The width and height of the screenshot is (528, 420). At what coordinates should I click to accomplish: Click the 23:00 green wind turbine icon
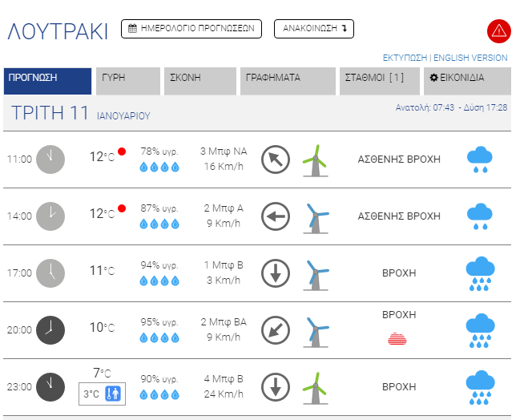(x=317, y=387)
